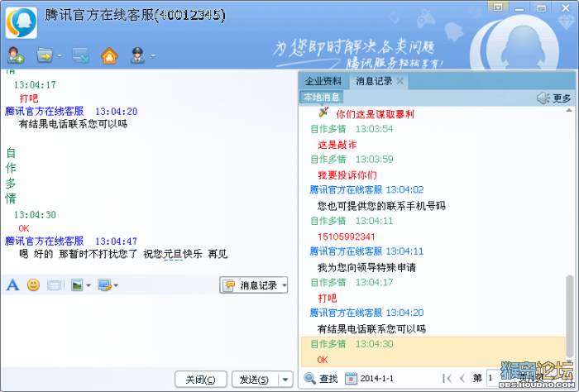Click the 发送(S) button

click(x=255, y=380)
